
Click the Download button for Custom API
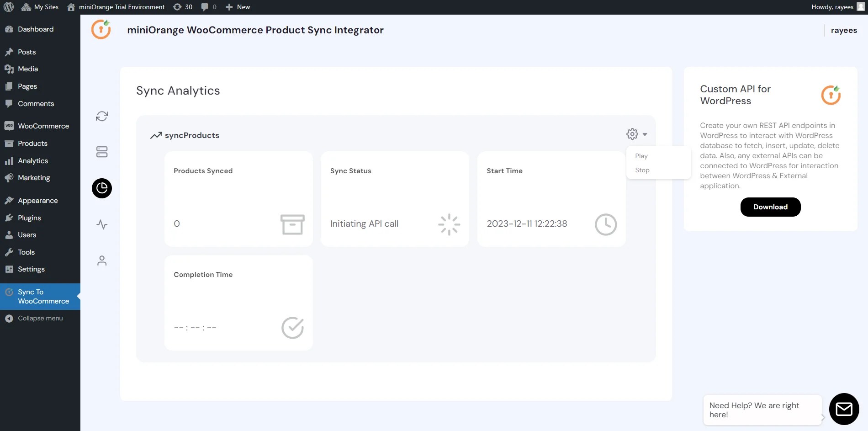click(770, 207)
